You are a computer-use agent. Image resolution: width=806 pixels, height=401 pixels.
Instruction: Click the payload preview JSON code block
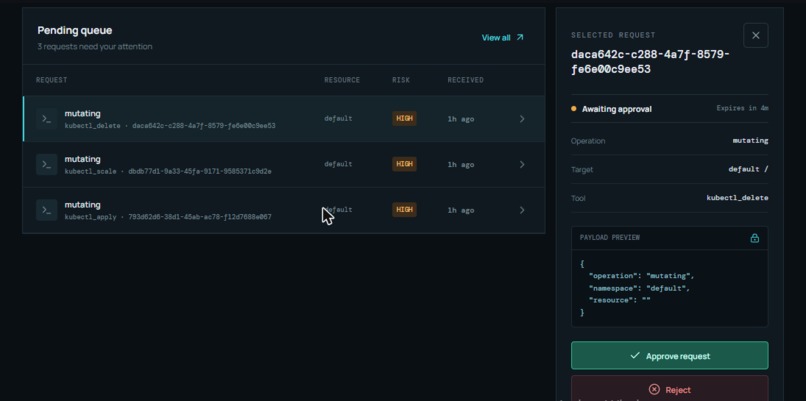(669, 288)
